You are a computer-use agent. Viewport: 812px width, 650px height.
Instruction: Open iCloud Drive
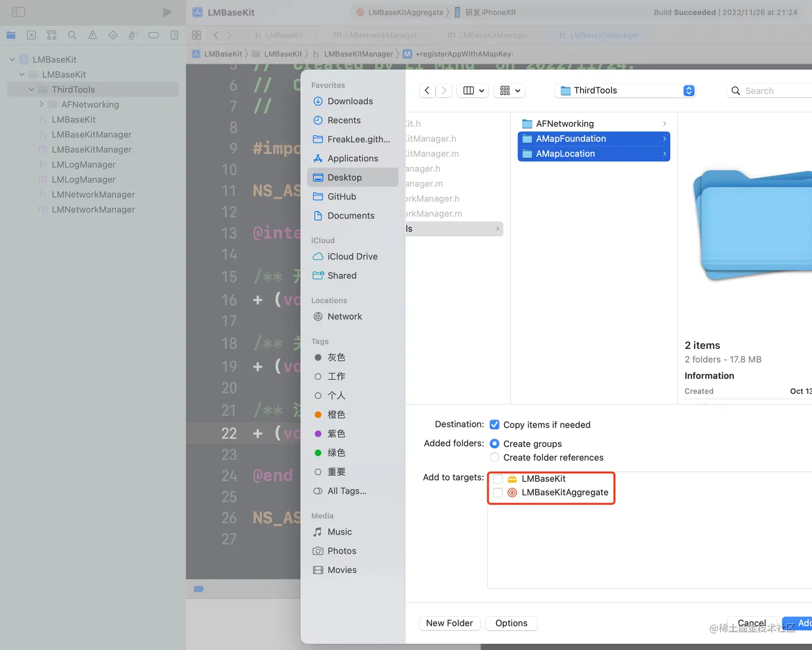(352, 256)
